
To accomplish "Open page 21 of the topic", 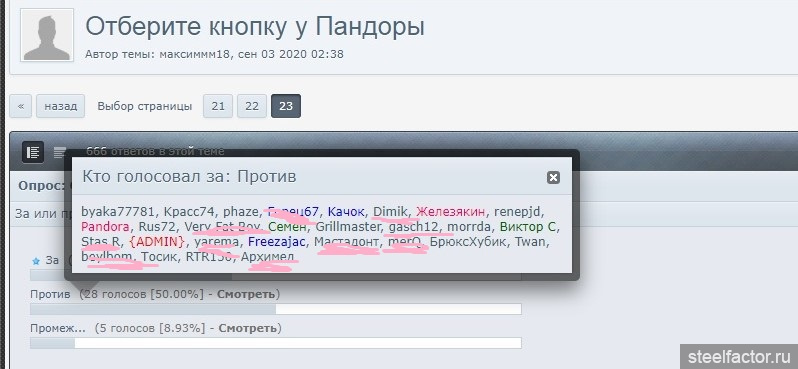I will (x=218, y=106).
